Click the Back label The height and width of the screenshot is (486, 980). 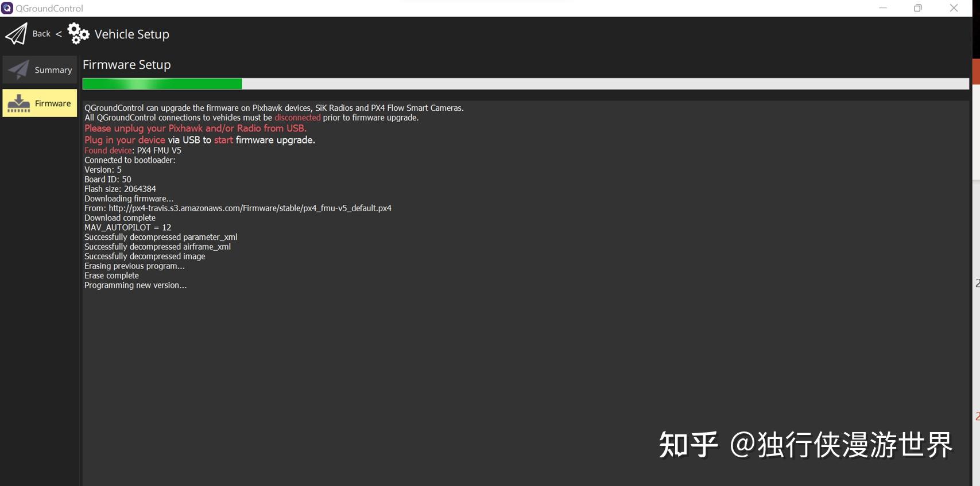click(41, 34)
